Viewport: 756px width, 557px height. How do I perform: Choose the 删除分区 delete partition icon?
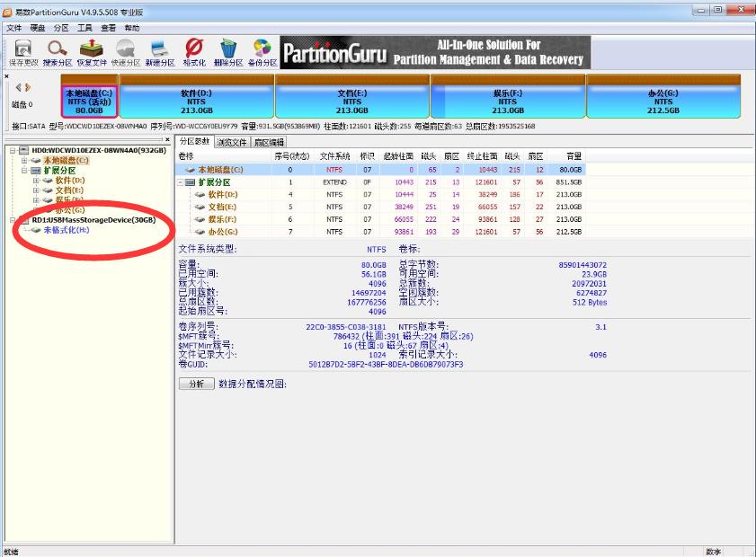[228, 53]
